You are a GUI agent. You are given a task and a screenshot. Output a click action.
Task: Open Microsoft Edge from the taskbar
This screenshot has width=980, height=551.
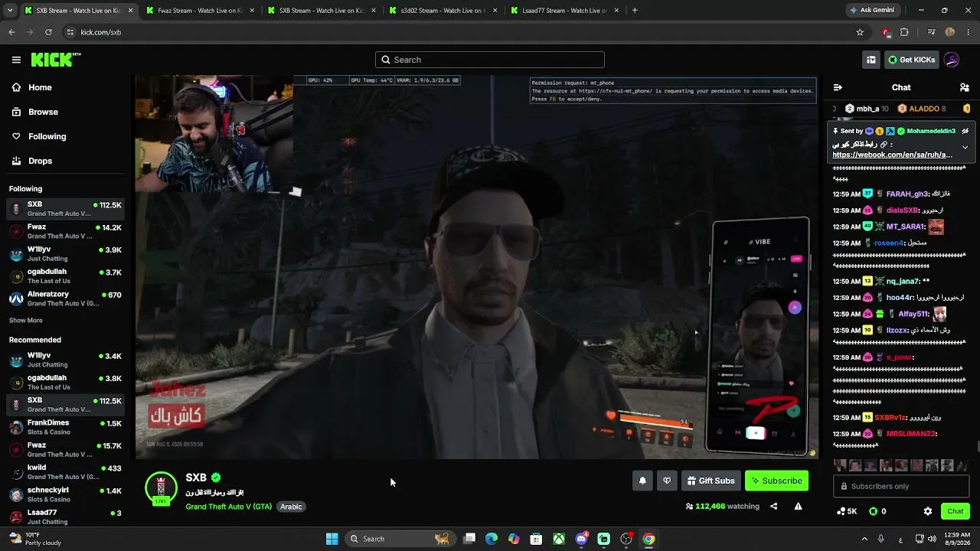click(x=492, y=539)
